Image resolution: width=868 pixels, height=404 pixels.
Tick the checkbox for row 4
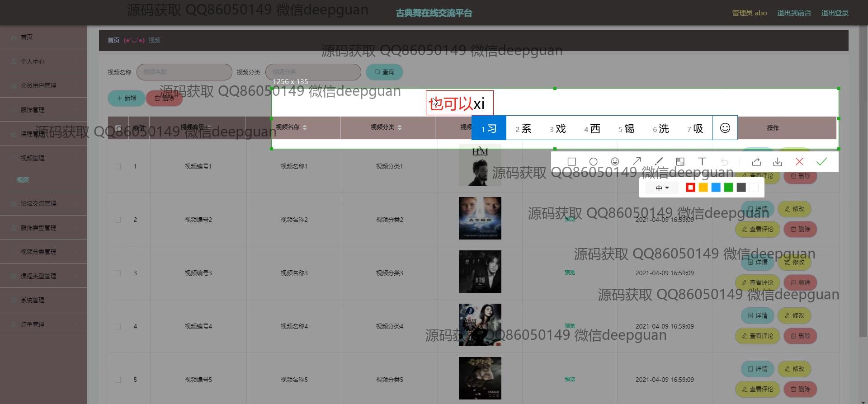(118, 326)
